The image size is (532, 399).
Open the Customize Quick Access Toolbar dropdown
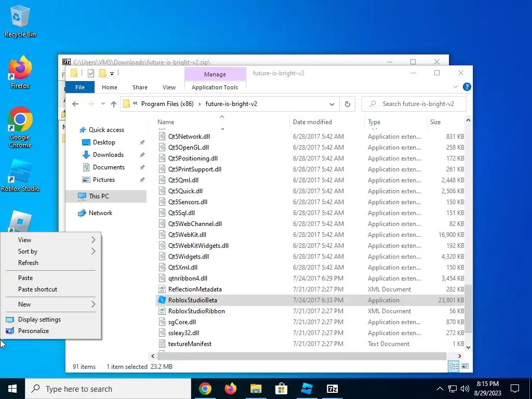point(112,73)
